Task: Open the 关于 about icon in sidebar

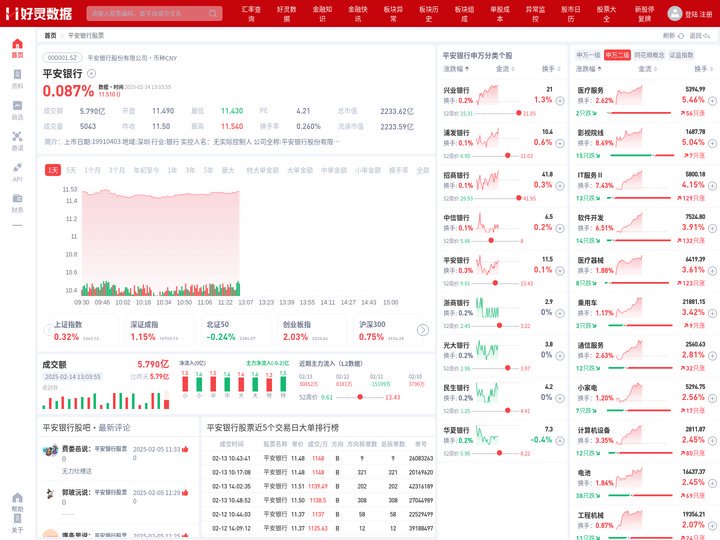Action: [17, 519]
